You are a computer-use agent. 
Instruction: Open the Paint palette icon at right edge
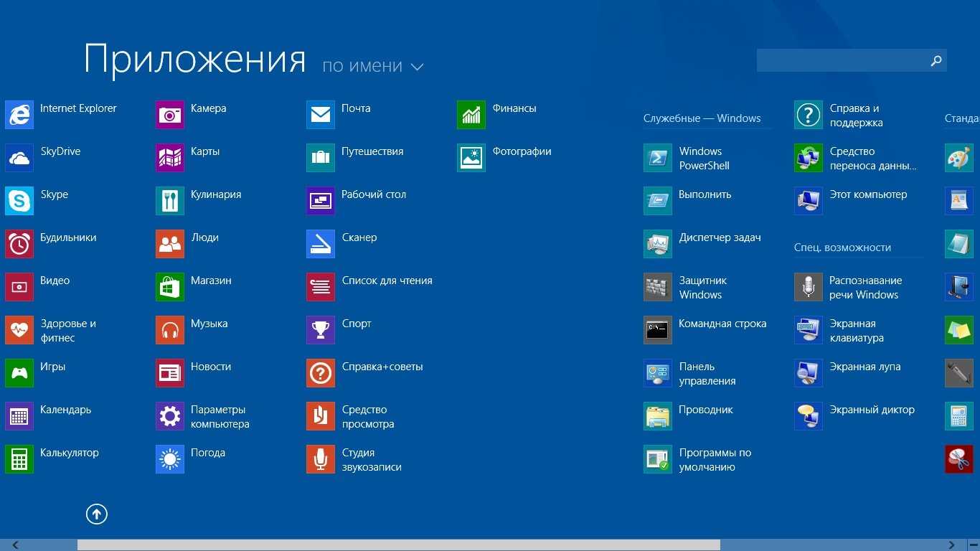tap(959, 158)
